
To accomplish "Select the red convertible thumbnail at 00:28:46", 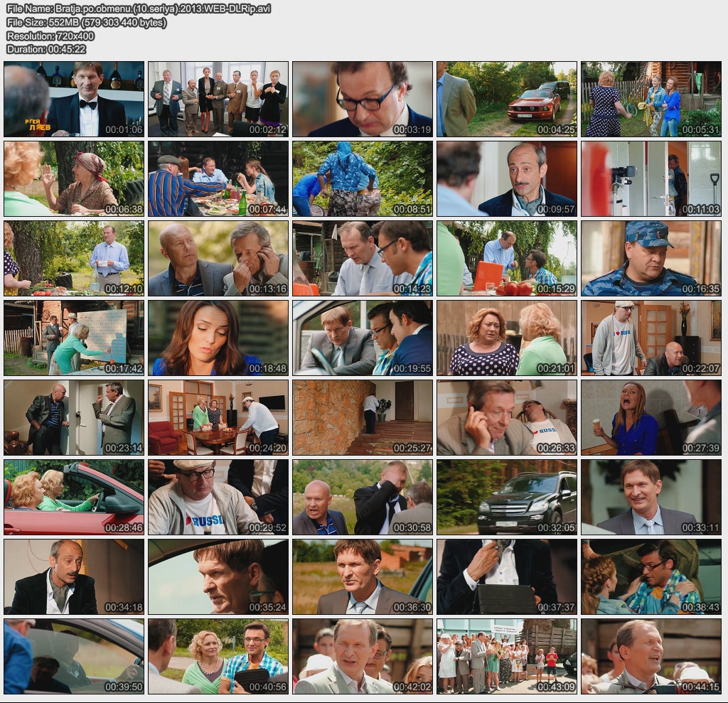I will (75, 497).
